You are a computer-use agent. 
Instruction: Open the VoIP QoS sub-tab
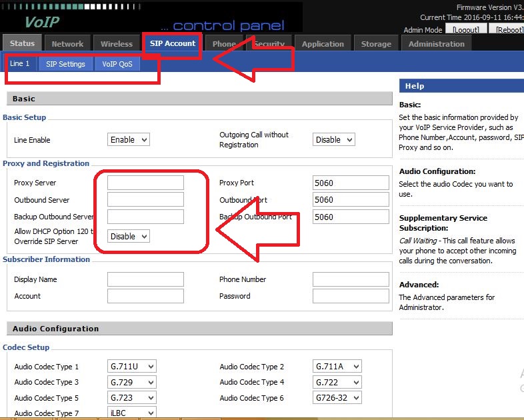pyautogui.click(x=117, y=64)
